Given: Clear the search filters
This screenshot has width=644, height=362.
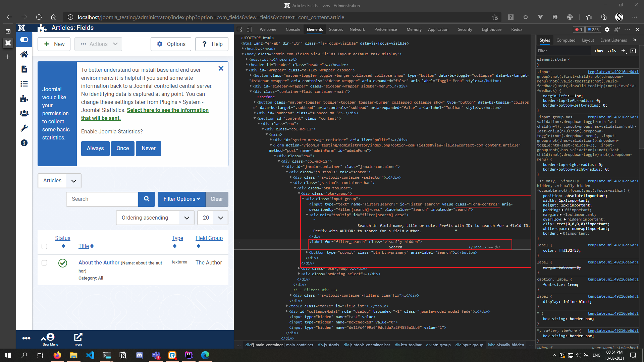Looking at the screenshot, I should [217, 199].
